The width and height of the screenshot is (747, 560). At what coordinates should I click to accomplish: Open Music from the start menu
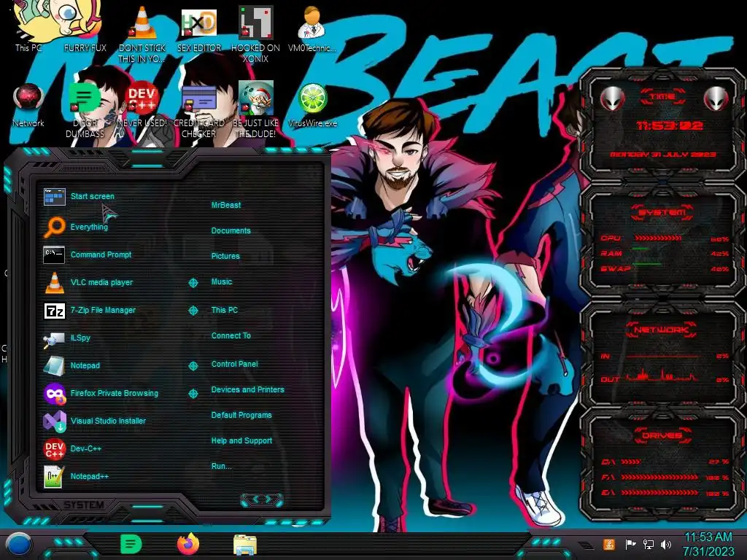[x=222, y=282]
